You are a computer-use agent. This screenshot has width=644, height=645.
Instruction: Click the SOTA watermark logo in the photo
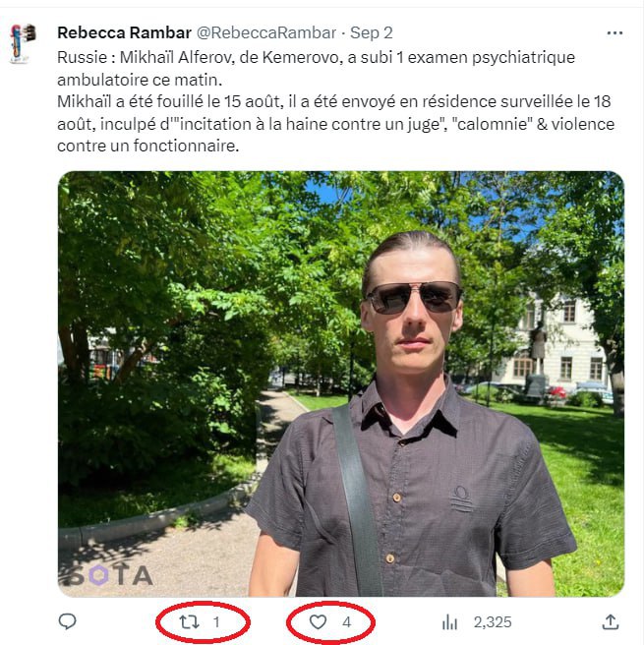point(106,574)
